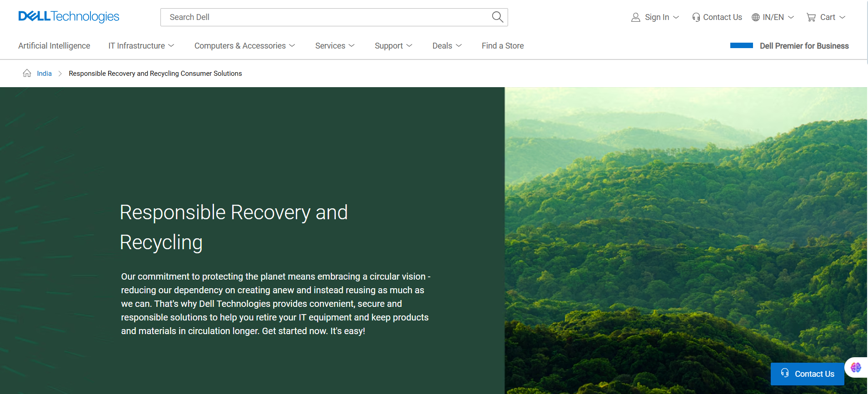
Task: Click the globe region icon
Action: pyautogui.click(x=755, y=17)
